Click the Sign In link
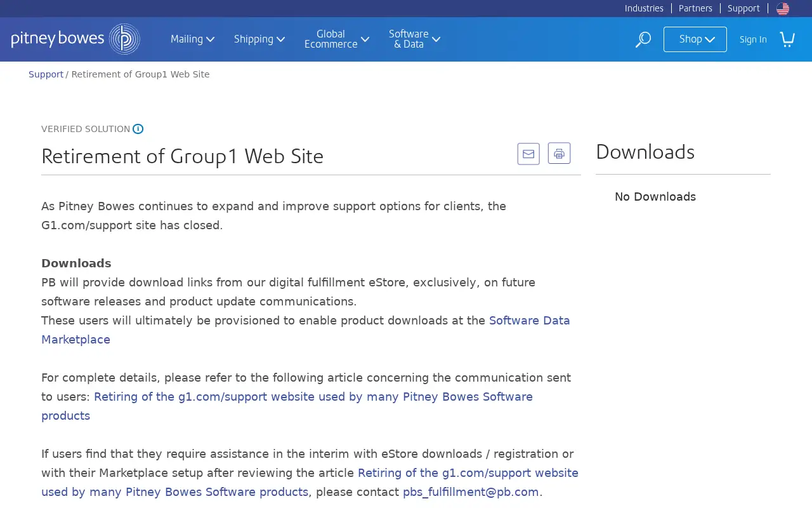812x508 pixels. [x=753, y=39]
